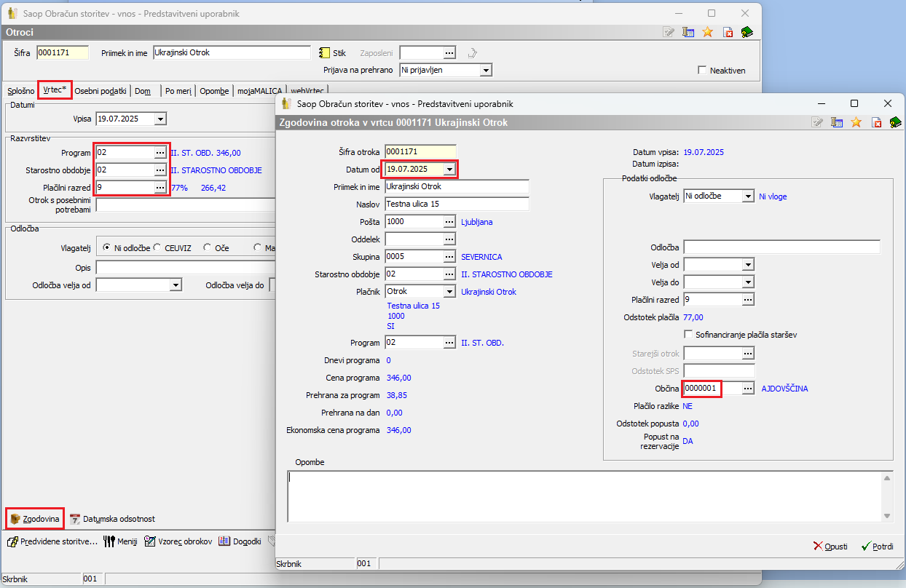
Task: Open the Plačnik dropdown
Action: (x=449, y=292)
